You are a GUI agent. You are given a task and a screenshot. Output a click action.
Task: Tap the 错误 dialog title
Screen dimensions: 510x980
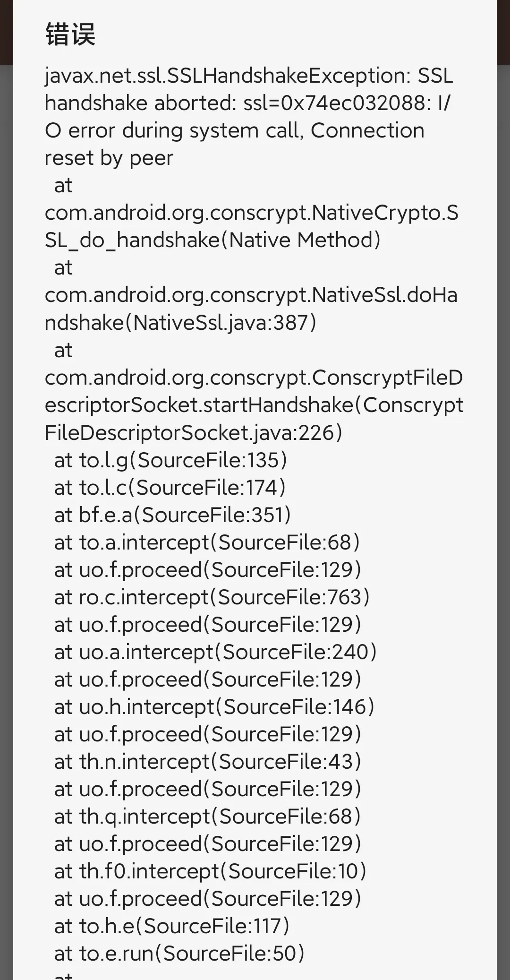(70, 34)
